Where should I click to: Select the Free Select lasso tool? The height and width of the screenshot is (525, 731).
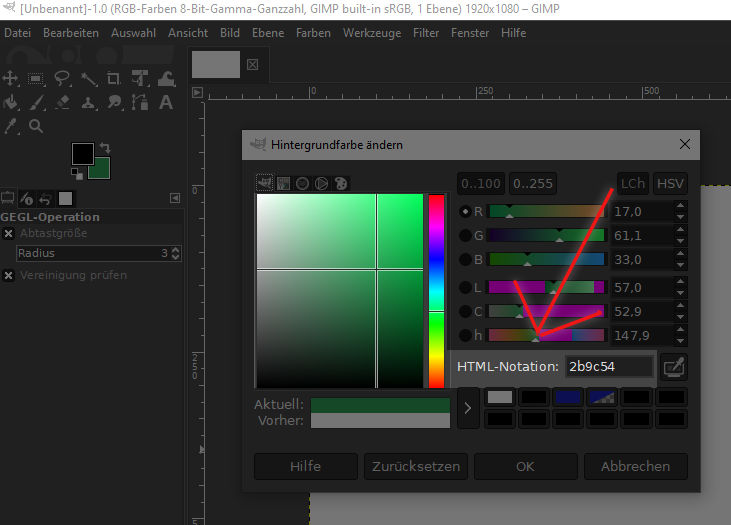point(62,78)
